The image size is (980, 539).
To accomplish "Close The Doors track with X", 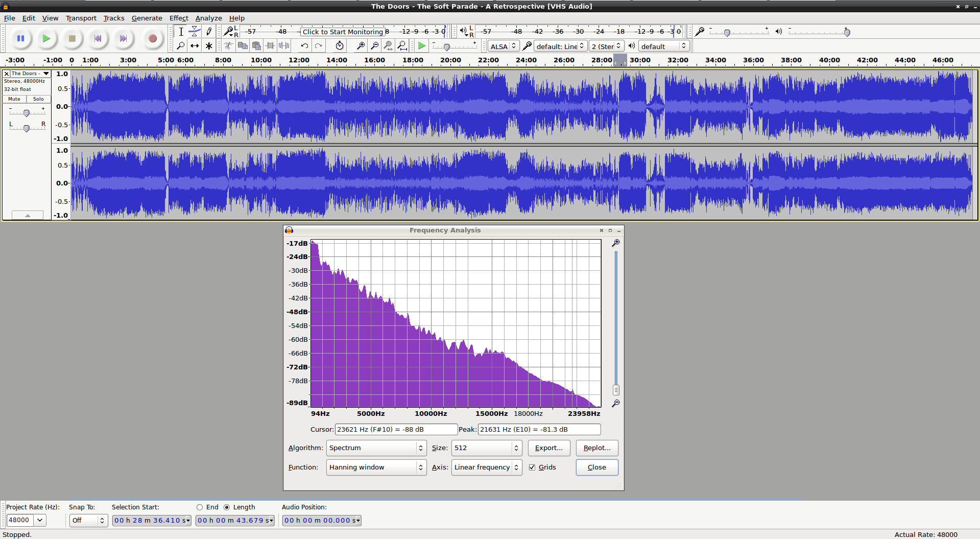I will coord(7,74).
